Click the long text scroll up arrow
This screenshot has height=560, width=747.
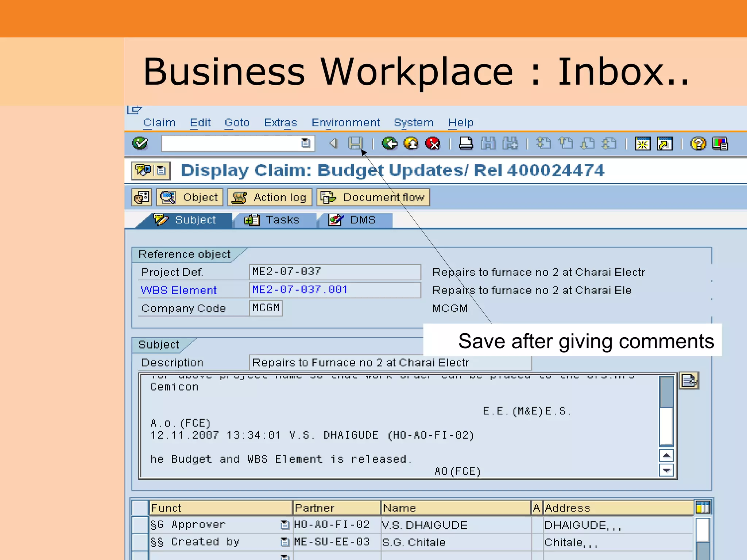click(666, 455)
